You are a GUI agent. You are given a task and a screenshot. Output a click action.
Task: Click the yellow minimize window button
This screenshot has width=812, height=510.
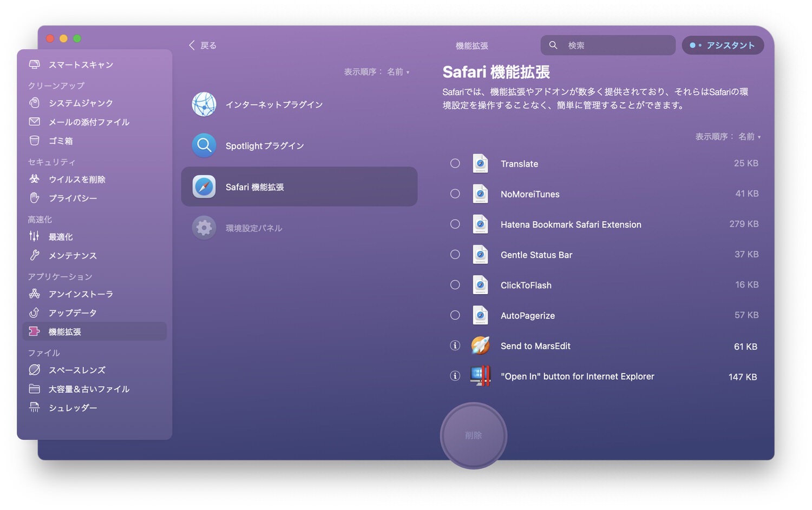pos(63,38)
